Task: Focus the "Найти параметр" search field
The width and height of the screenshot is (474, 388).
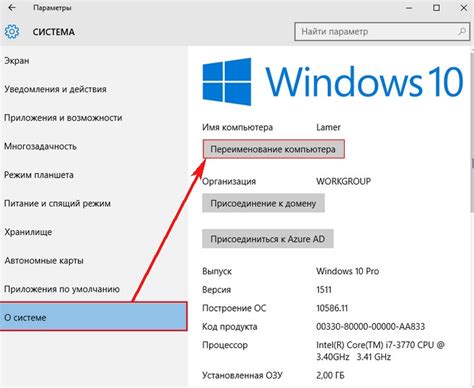Action: point(382,32)
